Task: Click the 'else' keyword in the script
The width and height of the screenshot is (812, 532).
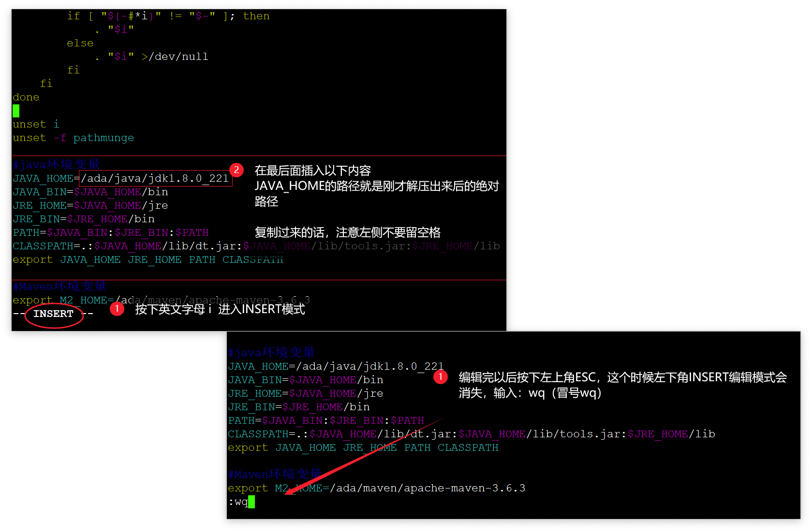Action: [x=80, y=43]
